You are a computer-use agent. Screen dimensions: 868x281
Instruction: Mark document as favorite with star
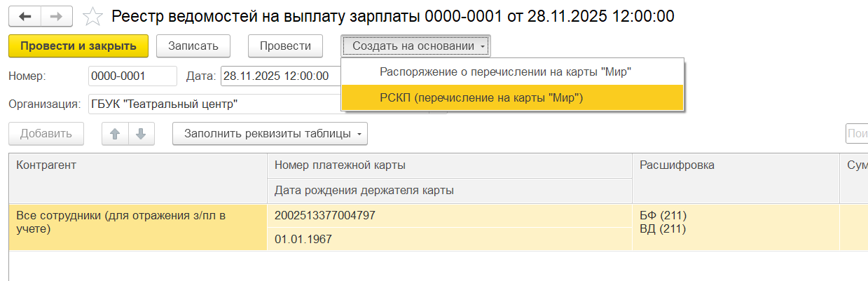click(x=92, y=15)
